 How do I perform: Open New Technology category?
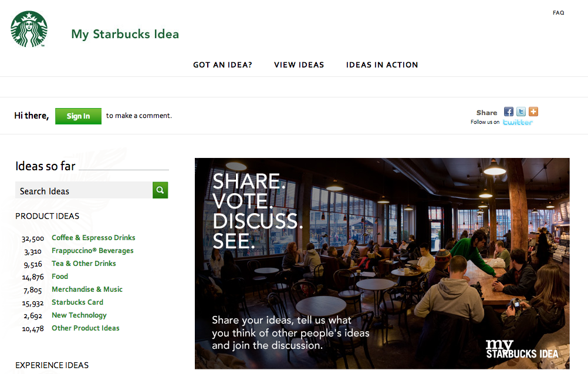coord(79,315)
